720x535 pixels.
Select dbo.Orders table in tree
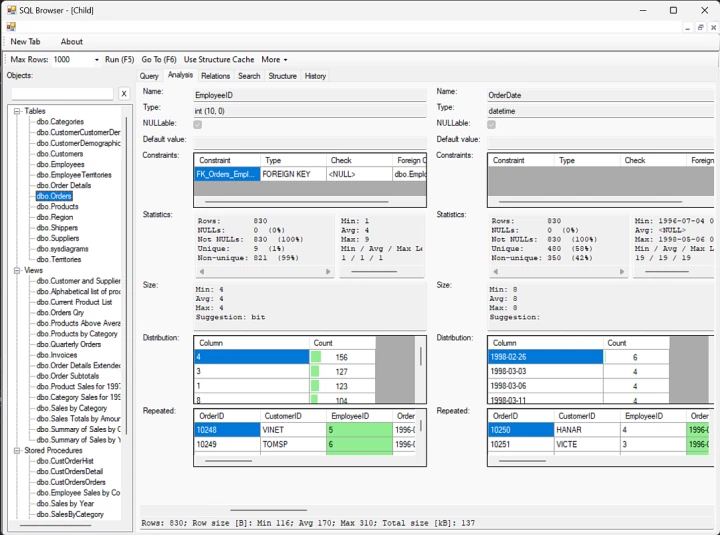pyautogui.click(x=54, y=196)
